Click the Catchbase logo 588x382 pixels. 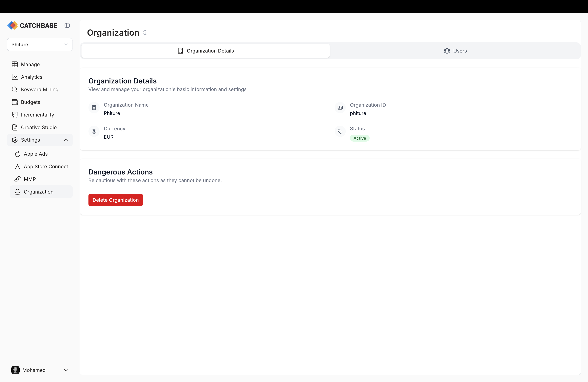pyautogui.click(x=32, y=25)
